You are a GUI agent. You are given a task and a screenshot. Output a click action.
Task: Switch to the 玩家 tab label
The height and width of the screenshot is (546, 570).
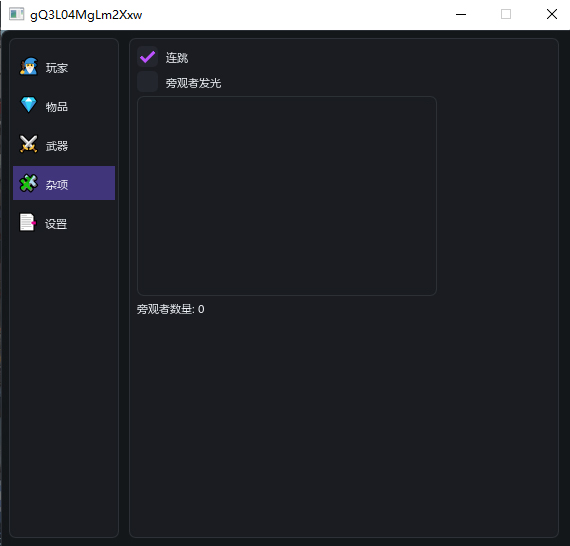click(x=57, y=68)
